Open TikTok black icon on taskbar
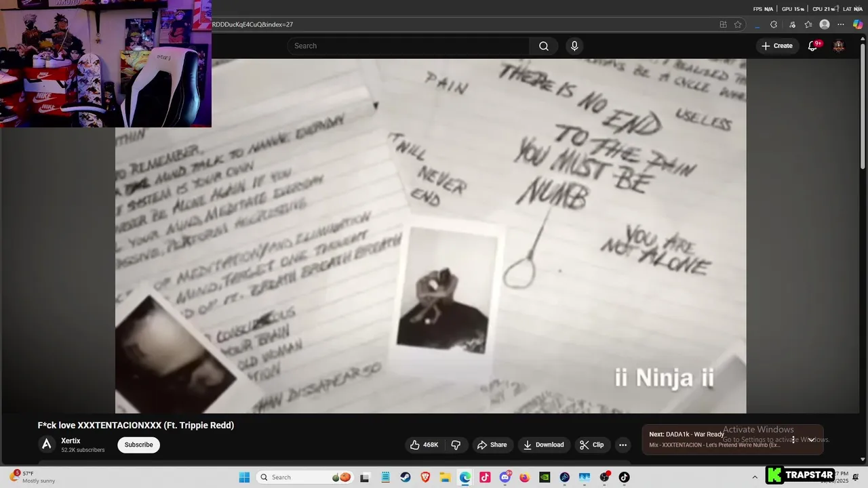This screenshot has width=868, height=488. 625,477
